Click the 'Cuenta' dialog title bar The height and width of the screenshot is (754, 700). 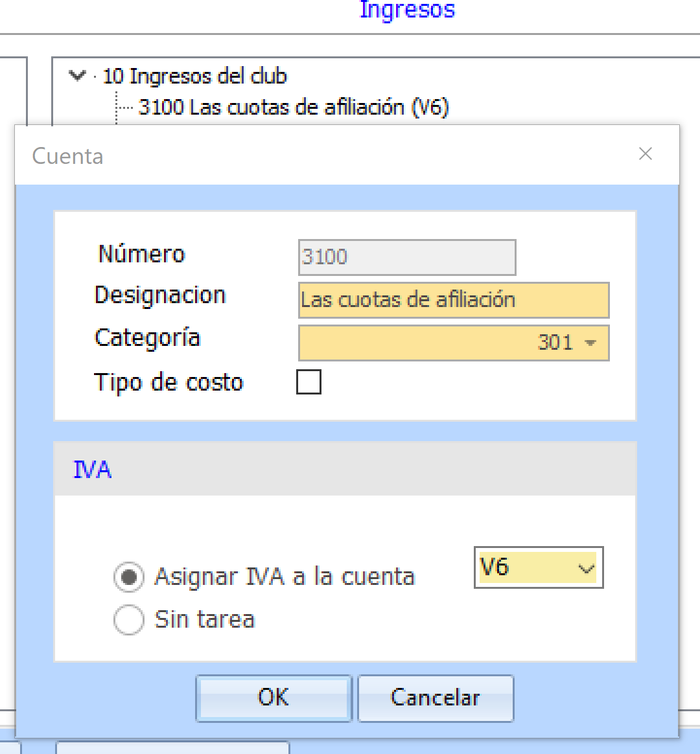tap(324, 155)
